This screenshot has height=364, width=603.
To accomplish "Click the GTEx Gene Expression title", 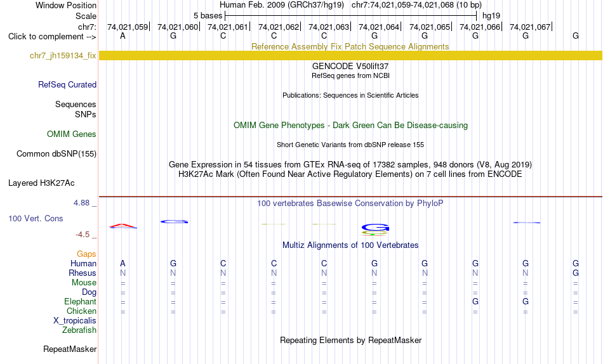I will click(350, 164).
